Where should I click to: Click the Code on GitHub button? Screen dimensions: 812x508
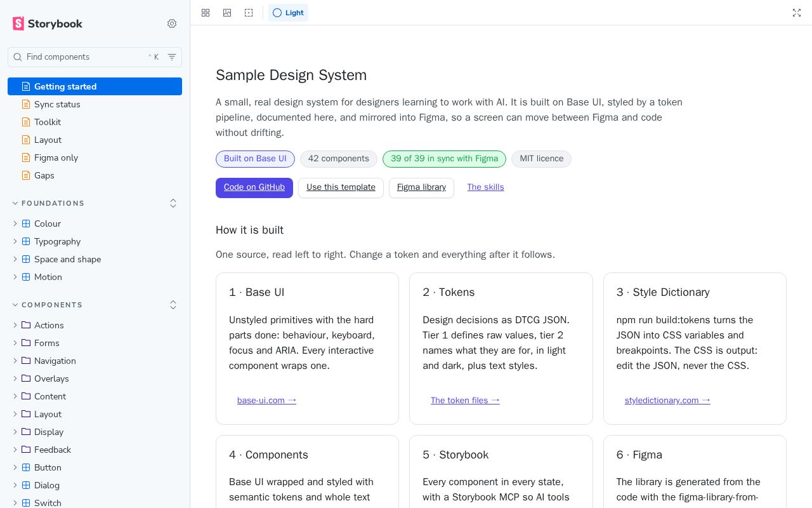254,187
